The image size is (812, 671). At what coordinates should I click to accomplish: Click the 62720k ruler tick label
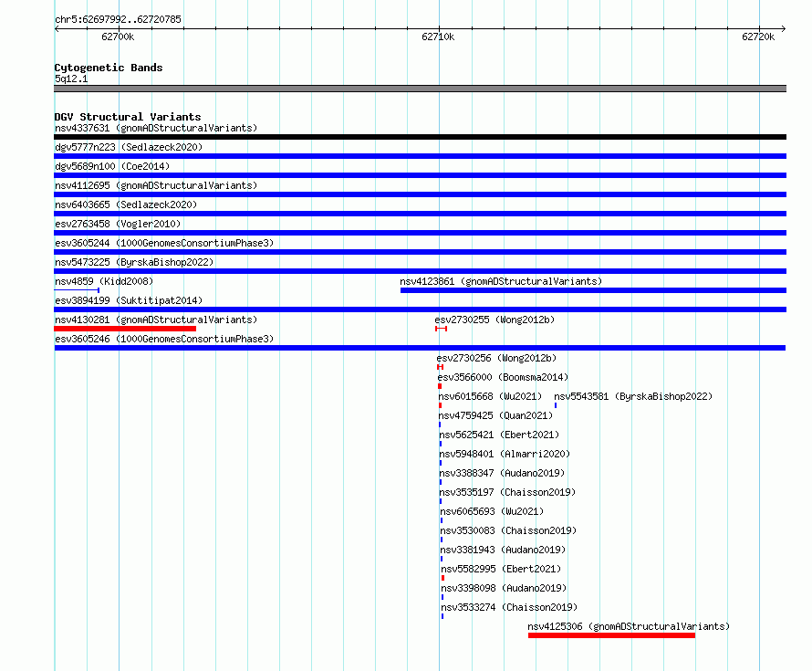click(x=758, y=37)
